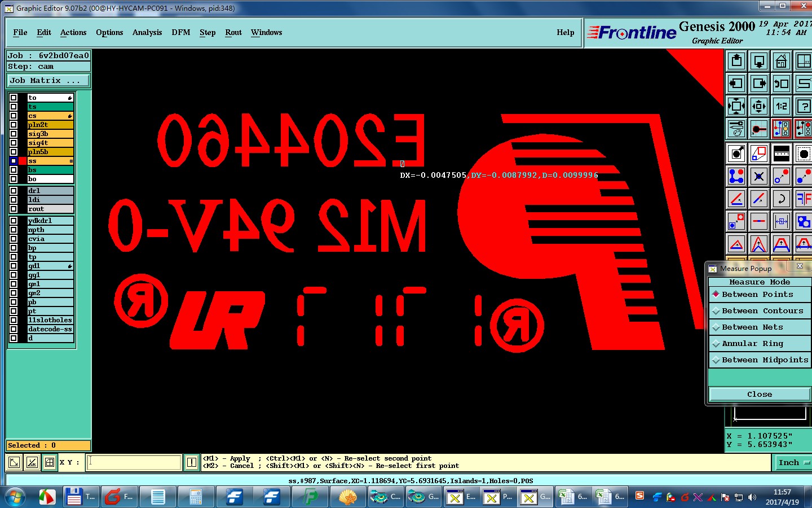Viewport: 812px width, 508px height.
Task: Click the Windows Start button
Action: coord(15,497)
